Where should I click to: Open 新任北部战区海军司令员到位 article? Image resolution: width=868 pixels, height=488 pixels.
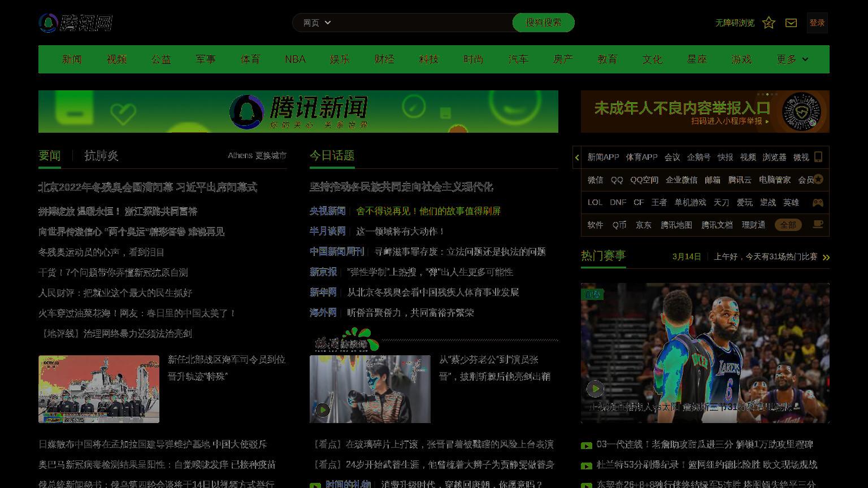227,368
